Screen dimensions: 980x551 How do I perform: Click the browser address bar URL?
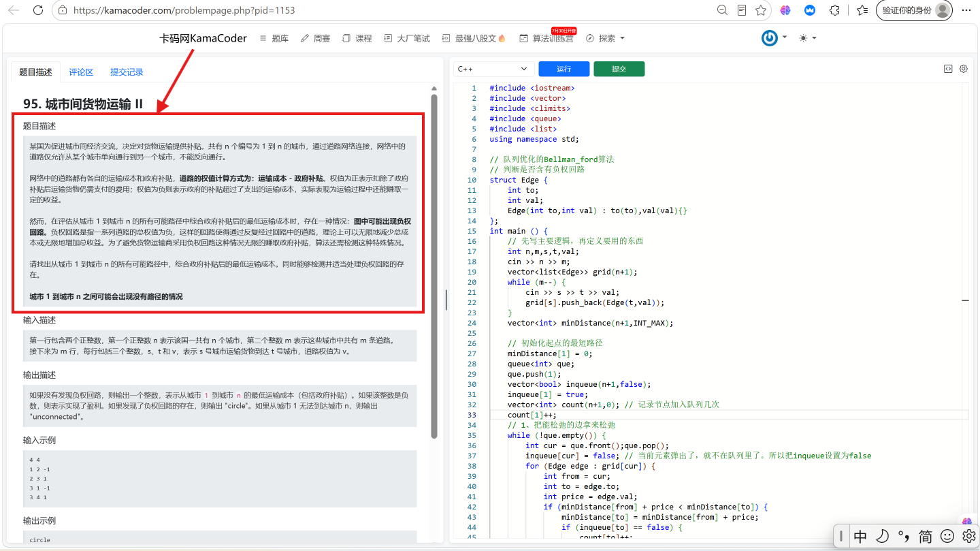click(x=184, y=10)
